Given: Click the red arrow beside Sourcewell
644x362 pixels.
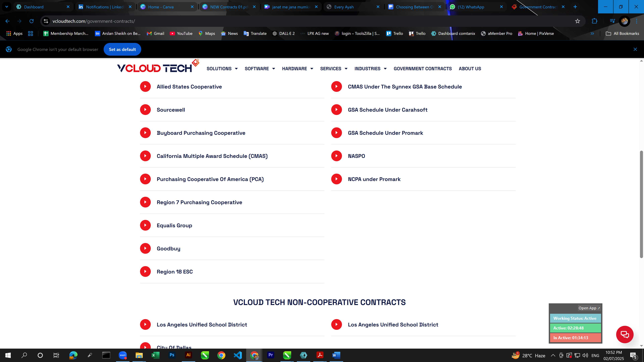Looking at the screenshot, I should (x=145, y=109).
